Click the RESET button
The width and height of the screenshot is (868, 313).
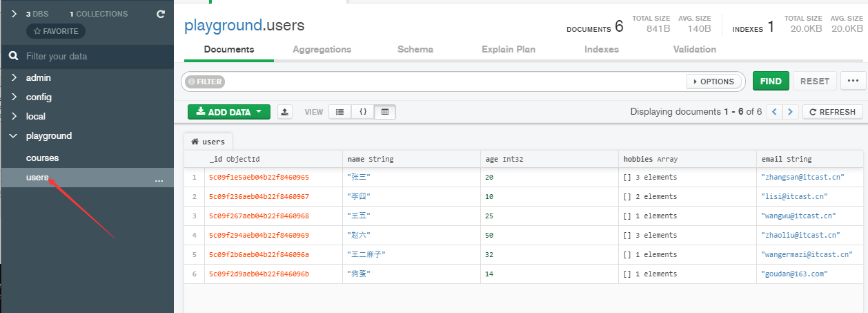[815, 81]
